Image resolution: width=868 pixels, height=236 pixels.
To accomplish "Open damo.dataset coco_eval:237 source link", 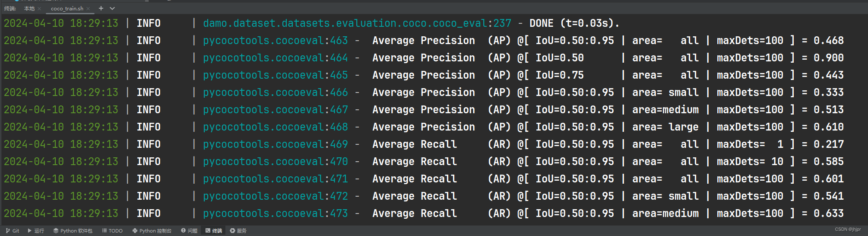I will pos(357,23).
